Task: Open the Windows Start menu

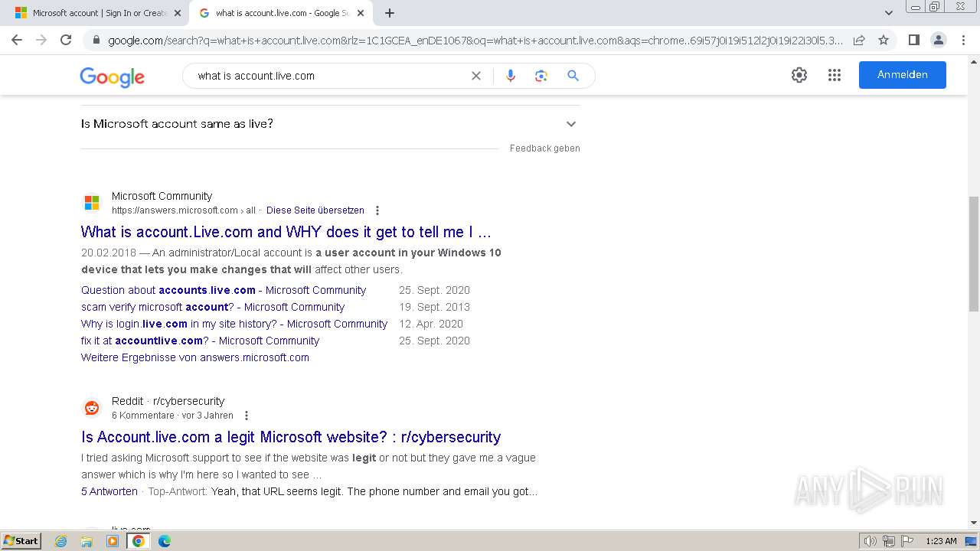Action: tap(21, 540)
